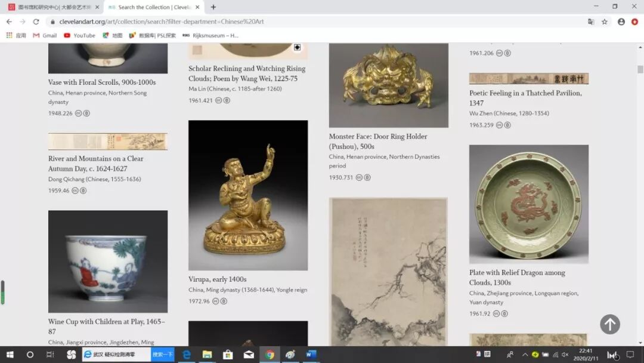Open the Windows Start menu
Image resolution: width=644 pixels, height=363 pixels.
pos(10,355)
